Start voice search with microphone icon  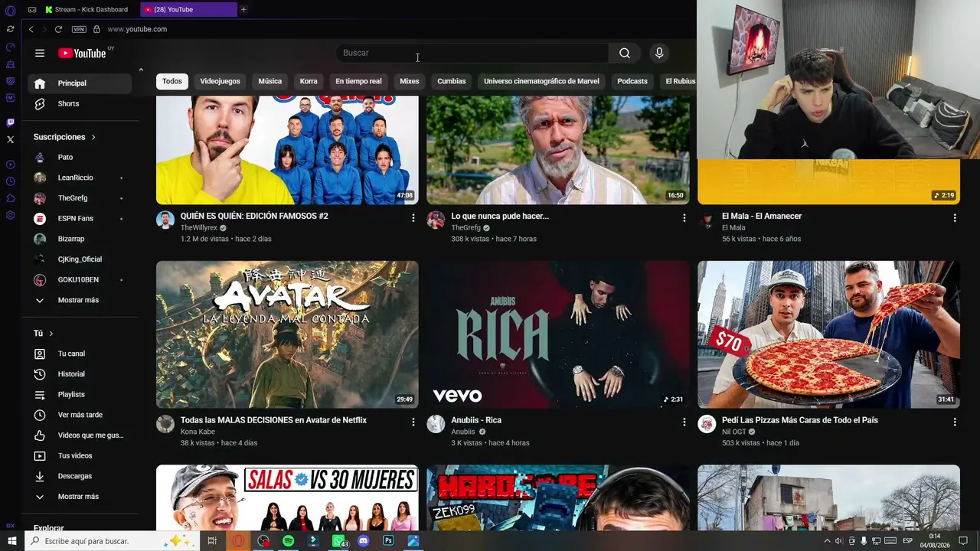pyautogui.click(x=659, y=53)
